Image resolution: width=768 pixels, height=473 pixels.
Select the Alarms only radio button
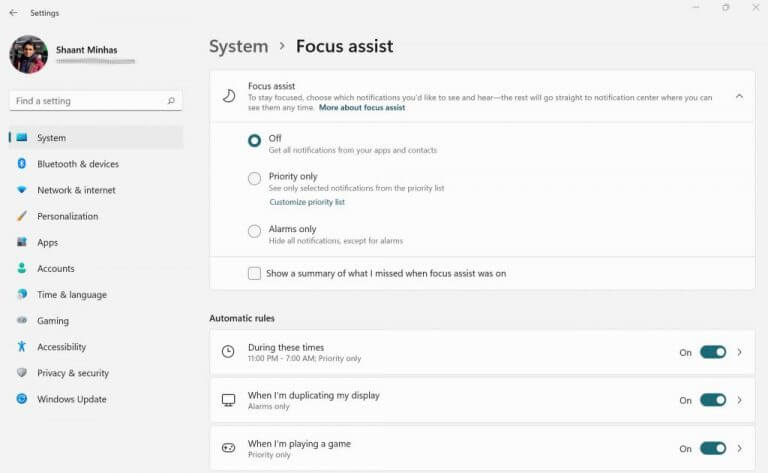click(254, 231)
